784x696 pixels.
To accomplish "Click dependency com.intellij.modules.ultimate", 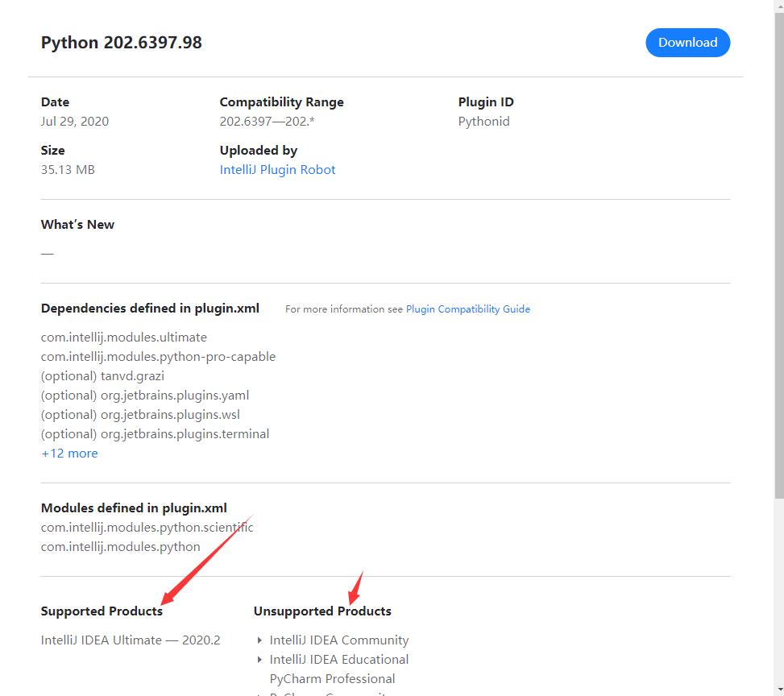I will (124, 338).
